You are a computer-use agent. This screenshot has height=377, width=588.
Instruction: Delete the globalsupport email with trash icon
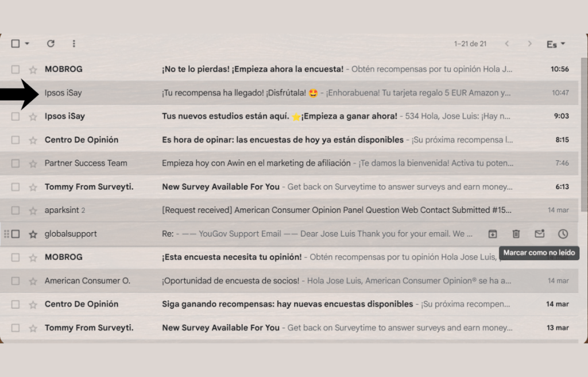516,234
